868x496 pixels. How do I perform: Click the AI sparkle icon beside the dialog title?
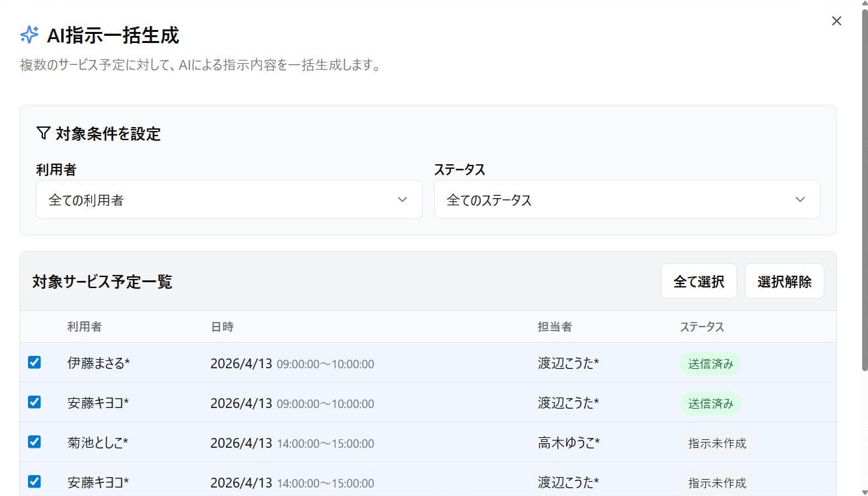click(x=28, y=35)
